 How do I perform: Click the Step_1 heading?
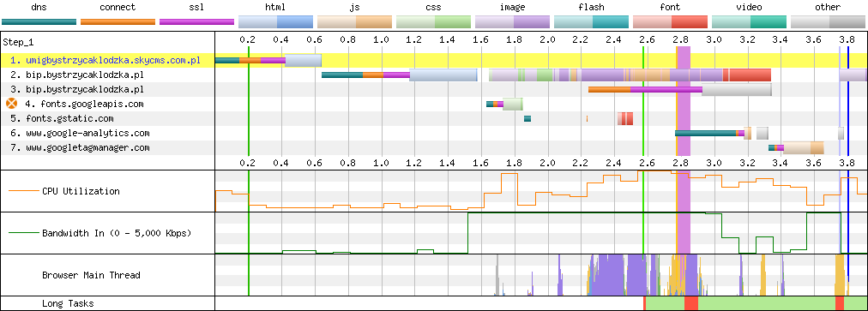pyautogui.click(x=17, y=42)
